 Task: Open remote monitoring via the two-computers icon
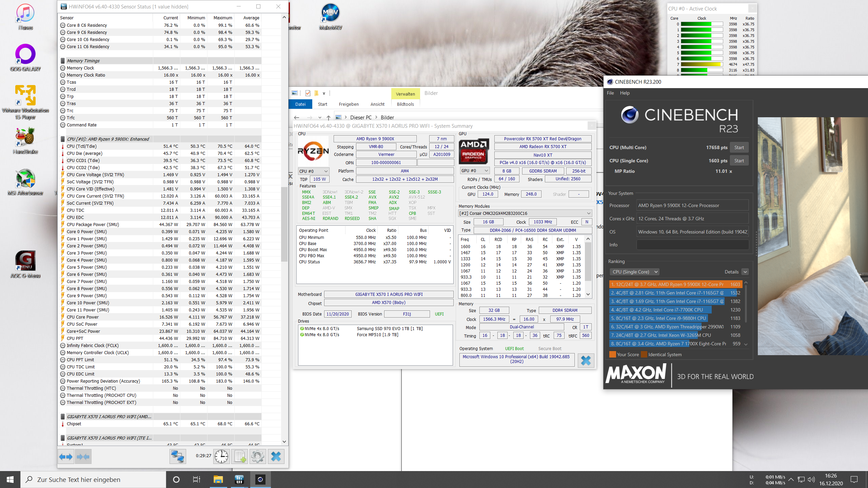pyautogui.click(x=178, y=456)
